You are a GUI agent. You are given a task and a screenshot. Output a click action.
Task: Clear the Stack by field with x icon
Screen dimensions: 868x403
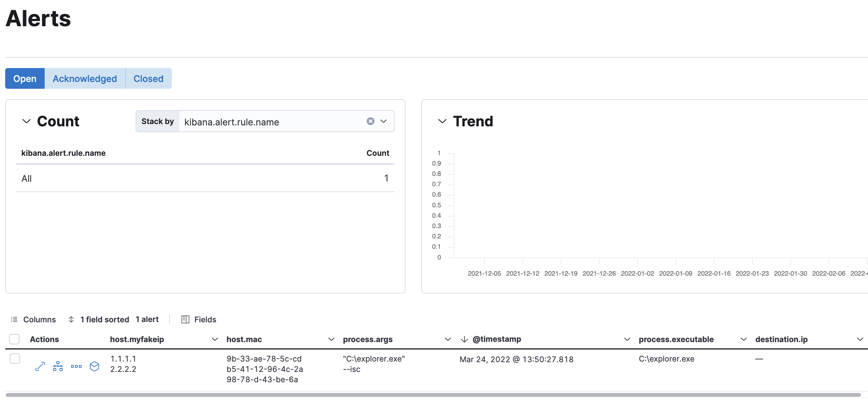pos(370,121)
